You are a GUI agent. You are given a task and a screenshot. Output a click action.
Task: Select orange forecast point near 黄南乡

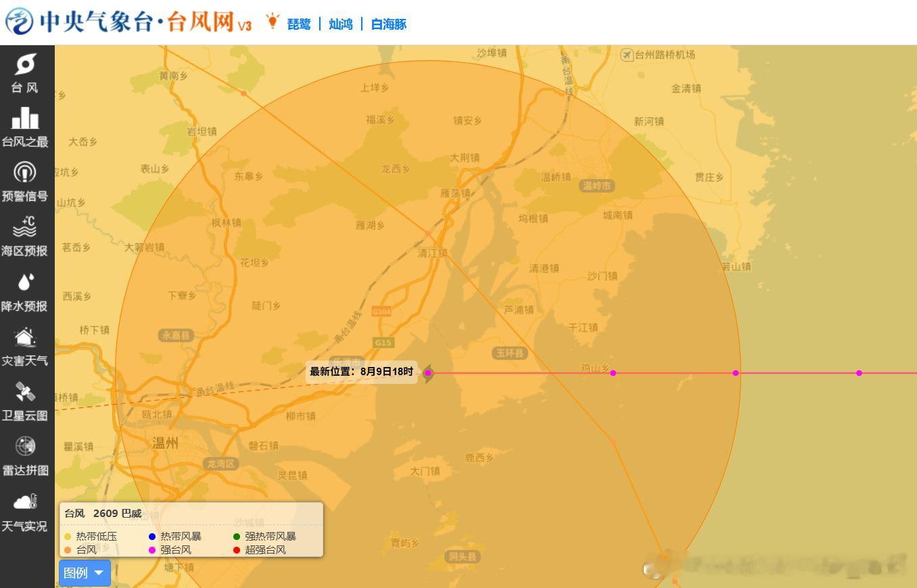point(243,93)
